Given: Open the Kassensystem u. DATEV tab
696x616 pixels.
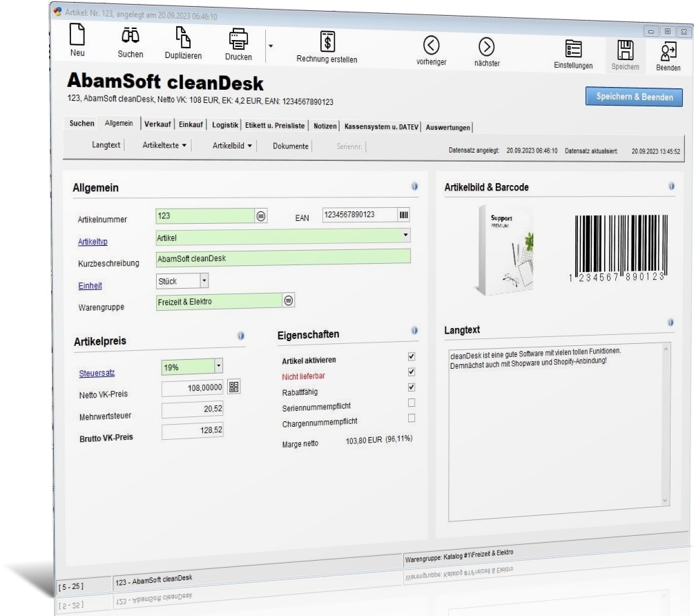Looking at the screenshot, I should click(381, 126).
